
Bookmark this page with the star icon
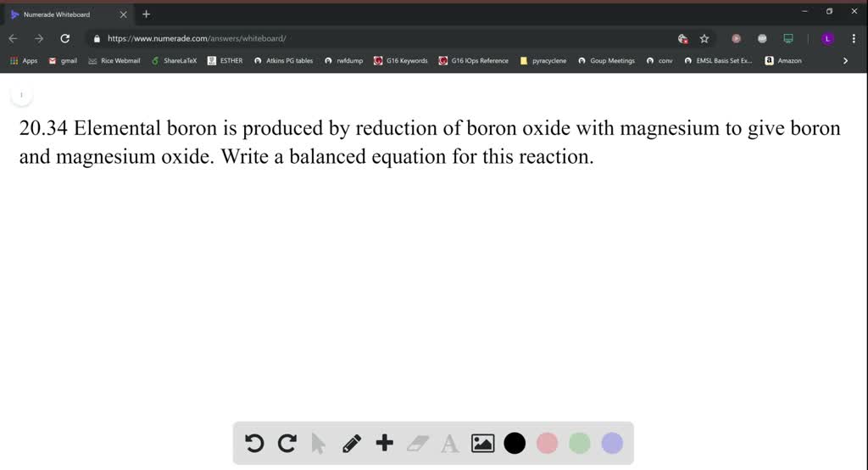point(704,38)
